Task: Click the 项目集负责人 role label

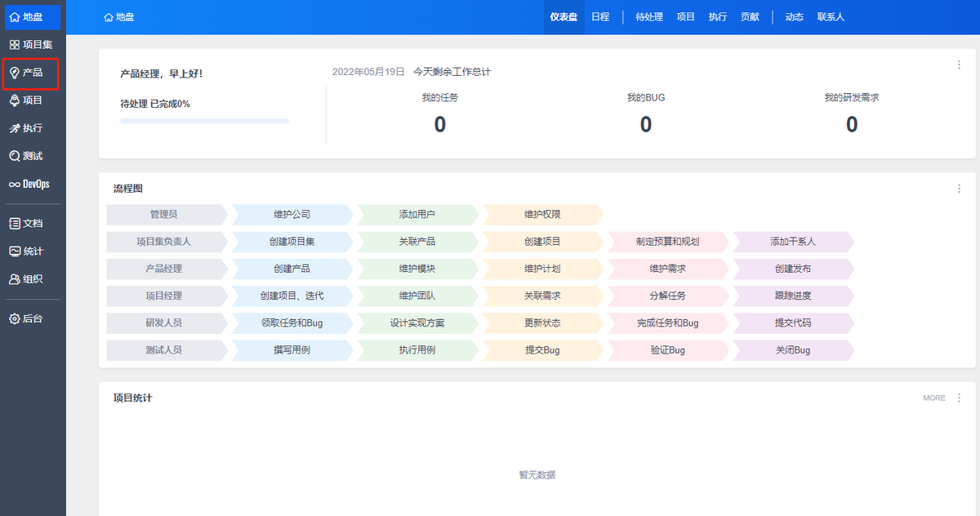Action: (166, 242)
